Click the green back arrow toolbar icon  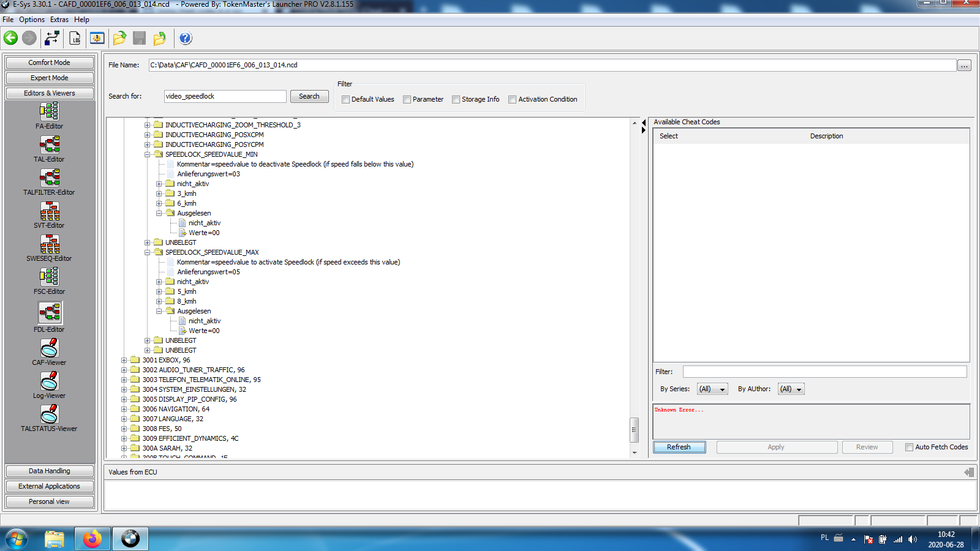click(10, 38)
